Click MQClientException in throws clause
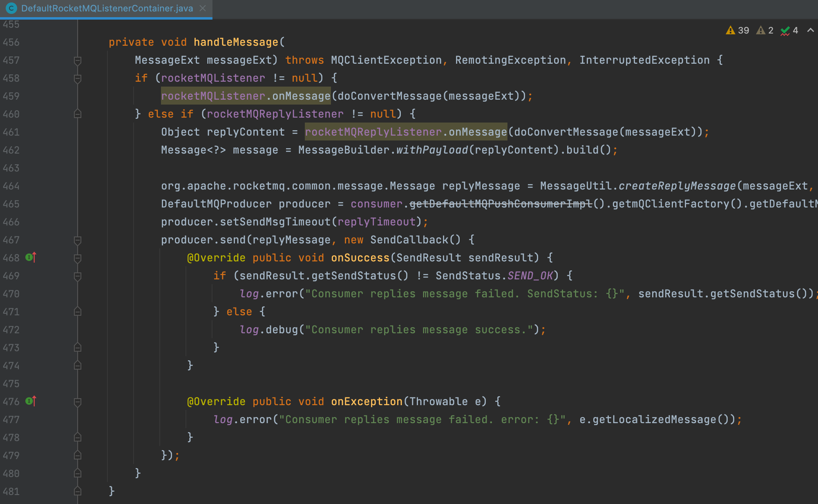818x504 pixels. pos(386,60)
